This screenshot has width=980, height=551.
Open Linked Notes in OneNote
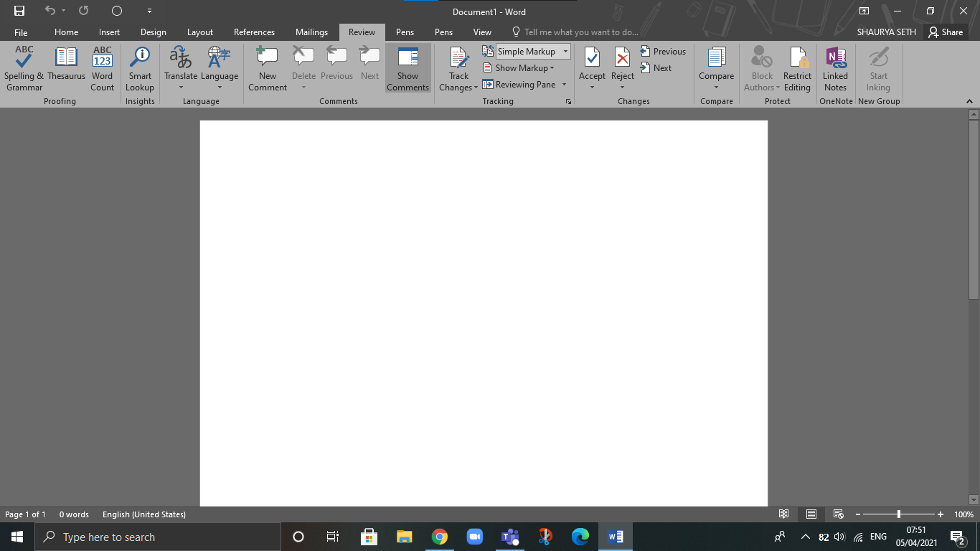coord(836,69)
